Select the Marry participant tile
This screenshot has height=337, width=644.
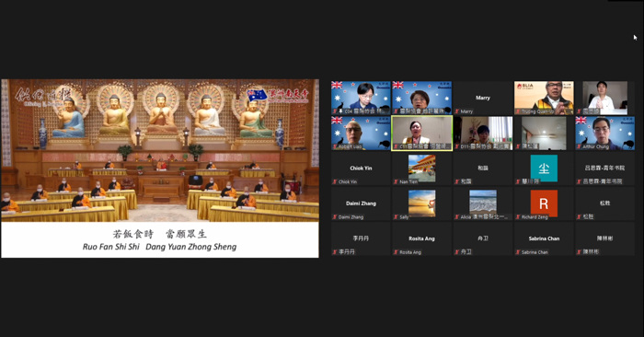click(483, 98)
